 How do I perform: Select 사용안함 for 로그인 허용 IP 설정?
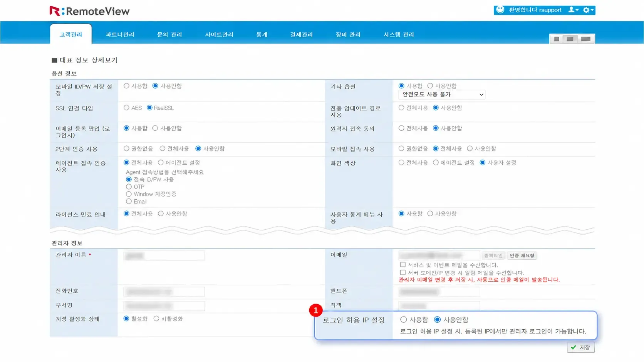point(437,320)
